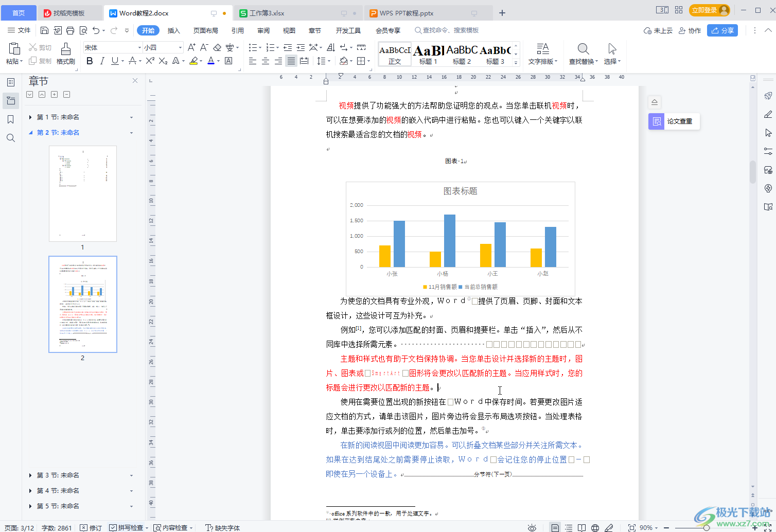Click the 分享 share button
776x532 pixels.
(722, 30)
